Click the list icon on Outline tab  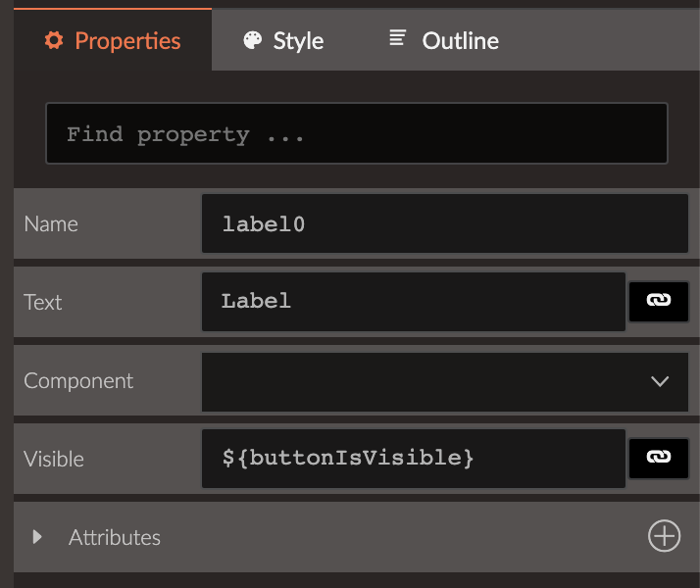click(x=397, y=39)
